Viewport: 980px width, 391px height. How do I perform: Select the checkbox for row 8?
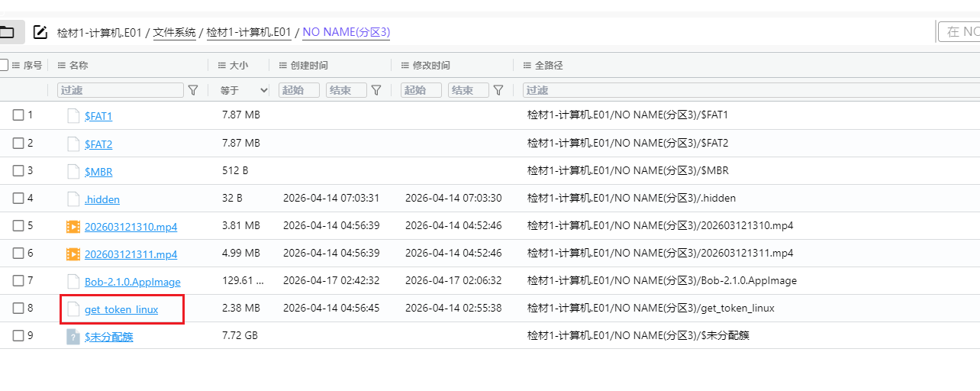click(x=18, y=309)
